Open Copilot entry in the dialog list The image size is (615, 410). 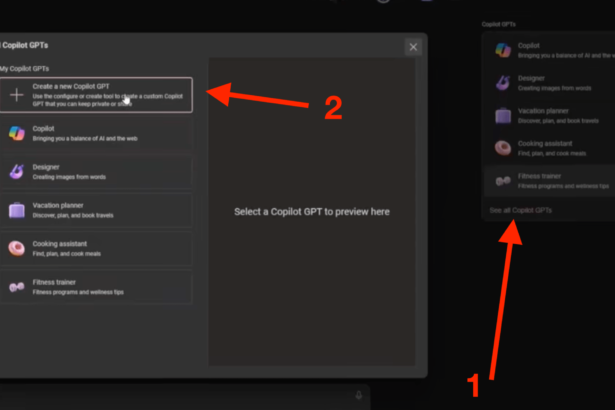coord(96,133)
